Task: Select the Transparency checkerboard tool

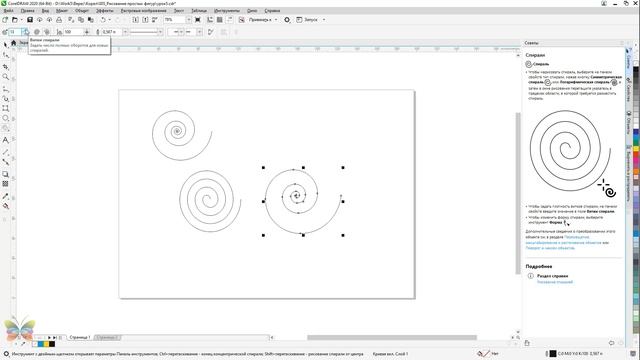Action: 5,184
